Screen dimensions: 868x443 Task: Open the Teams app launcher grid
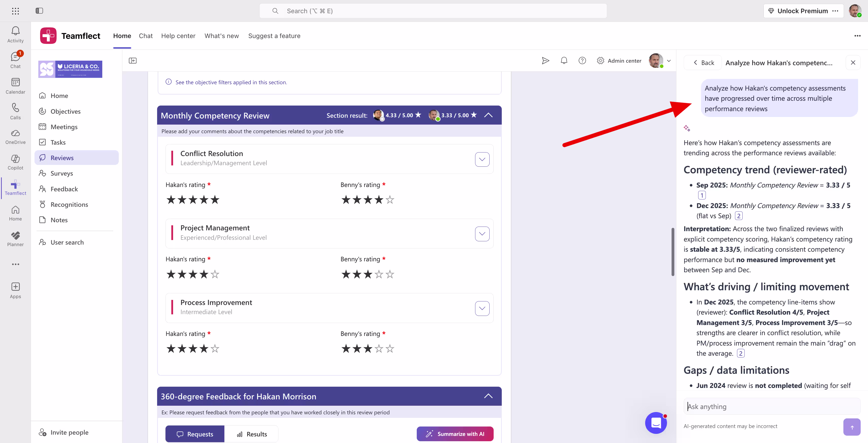[15, 11]
